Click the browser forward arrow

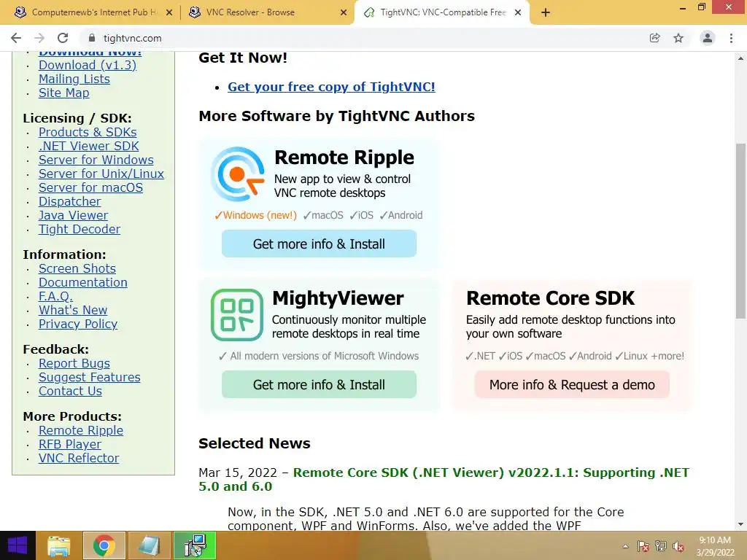pyautogui.click(x=39, y=38)
